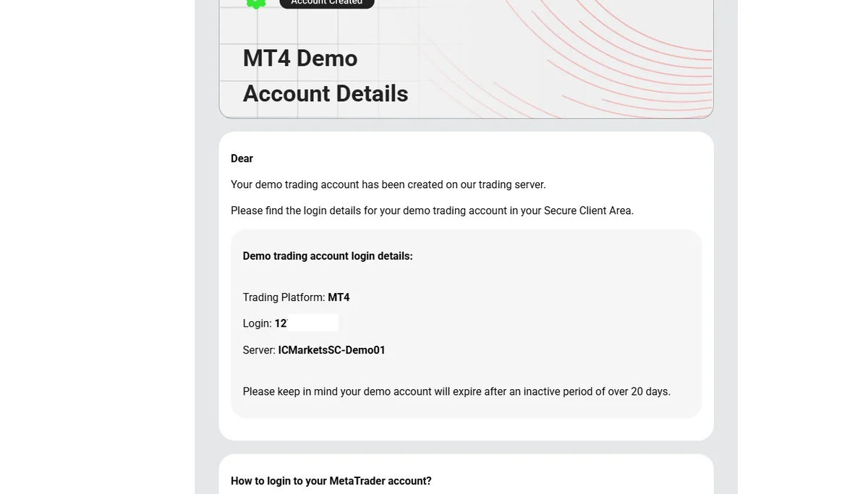Click the green logo icon at top

pyautogui.click(x=256, y=4)
